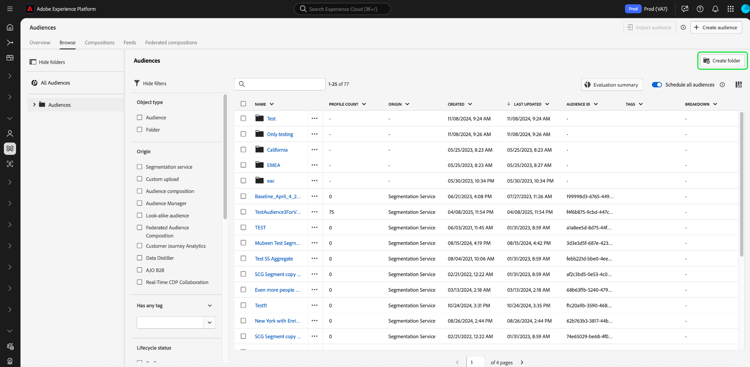Switch to the Overview tab
This screenshot has width=750, height=367.
point(40,43)
